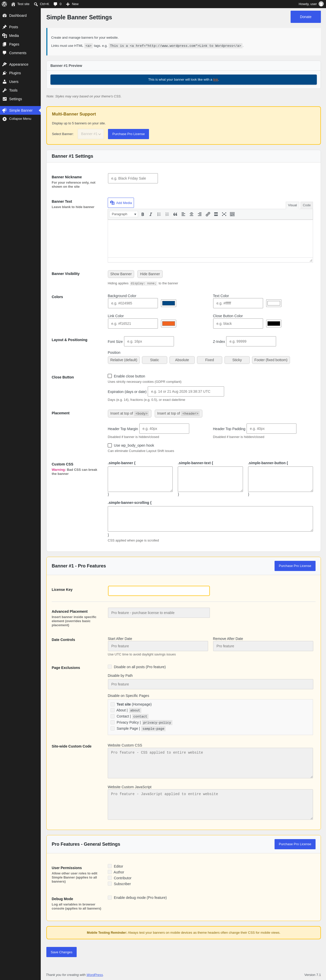
Task: Switch editor to fullscreen mode
Action: pos(224,214)
